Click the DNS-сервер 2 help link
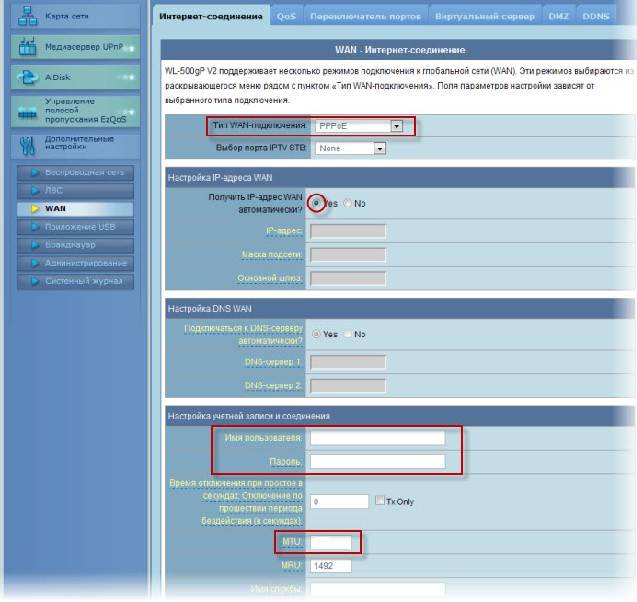Image resolution: width=637 pixels, height=602 pixels. [273, 385]
